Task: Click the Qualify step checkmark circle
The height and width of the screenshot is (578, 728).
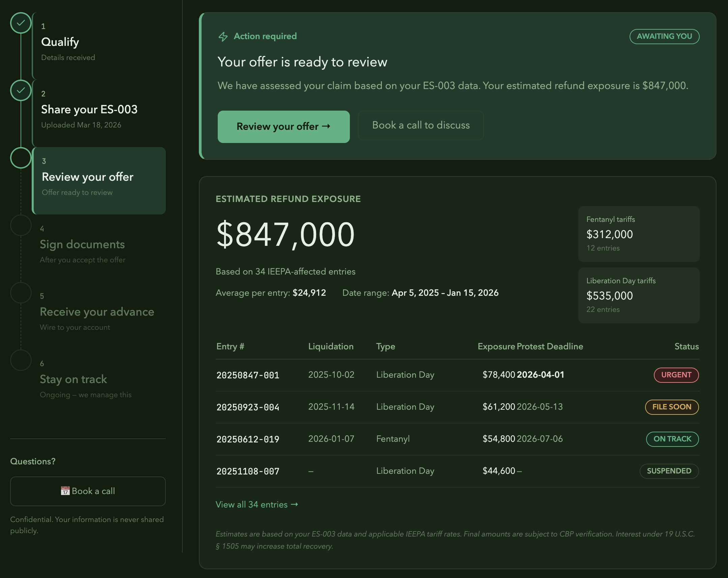Action: coord(21,23)
